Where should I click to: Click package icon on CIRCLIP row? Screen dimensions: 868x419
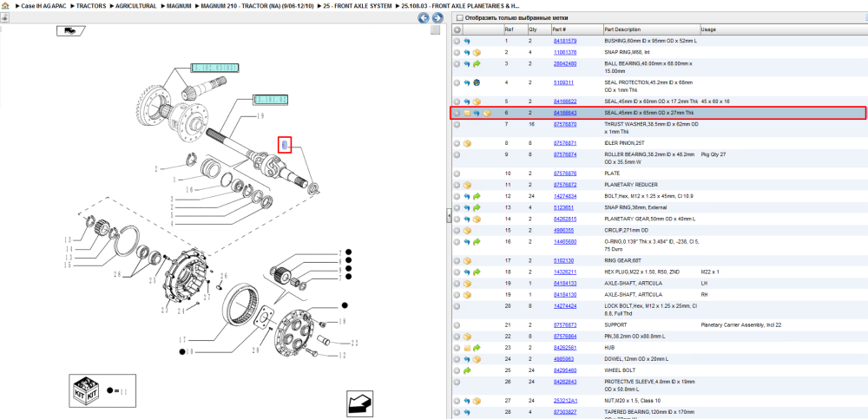(x=467, y=230)
